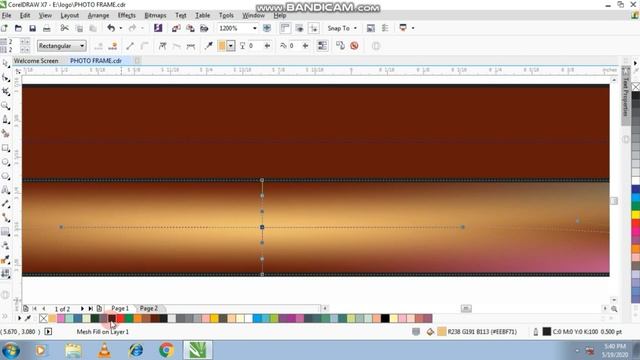Screen dimensions: 640x360
Task: Open the Effects menu
Action: (x=127, y=16)
